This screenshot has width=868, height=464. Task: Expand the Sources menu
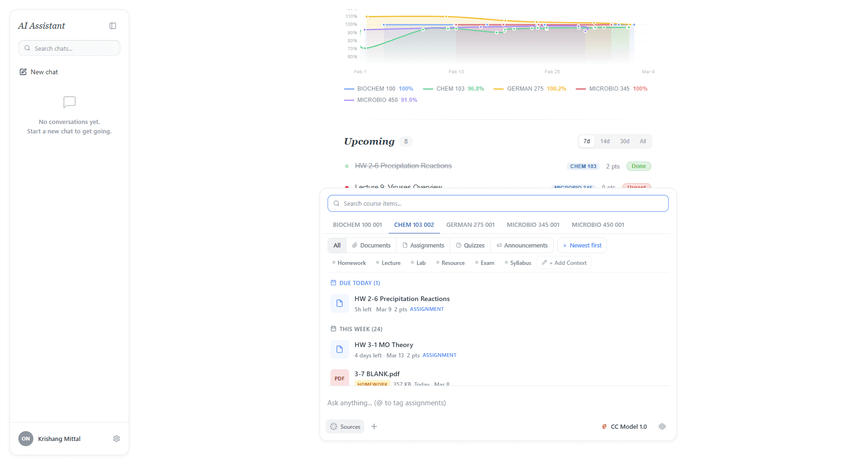[x=345, y=427]
